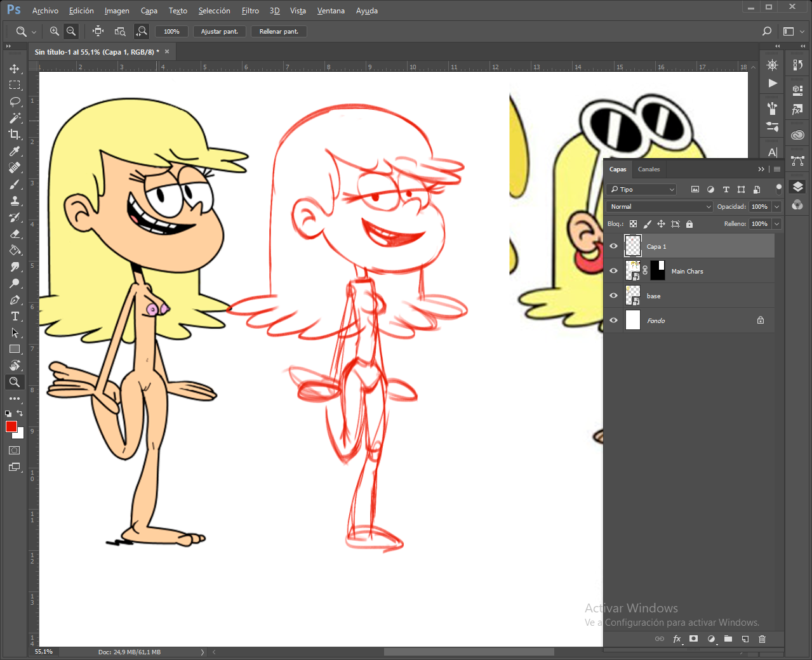This screenshot has height=660, width=812.
Task: Hide the Capa 1 layer
Action: click(613, 246)
